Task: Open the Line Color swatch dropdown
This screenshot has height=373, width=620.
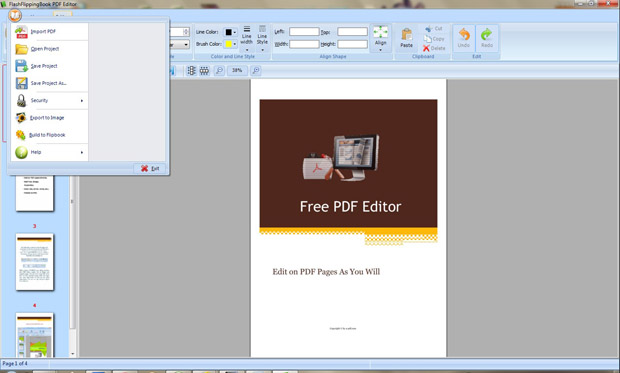Action: click(x=231, y=32)
